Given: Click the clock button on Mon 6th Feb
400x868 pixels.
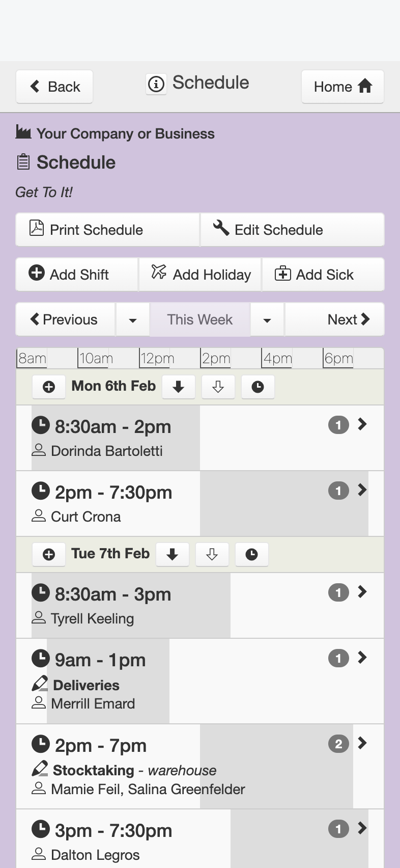Looking at the screenshot, I should pyautogui.click(x=258, y=387).
